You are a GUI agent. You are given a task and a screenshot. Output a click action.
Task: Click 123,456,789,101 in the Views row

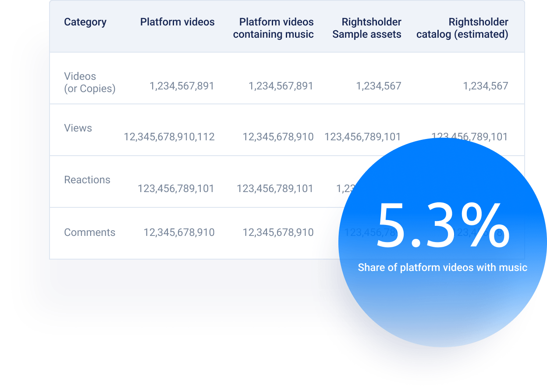[362, 137]
